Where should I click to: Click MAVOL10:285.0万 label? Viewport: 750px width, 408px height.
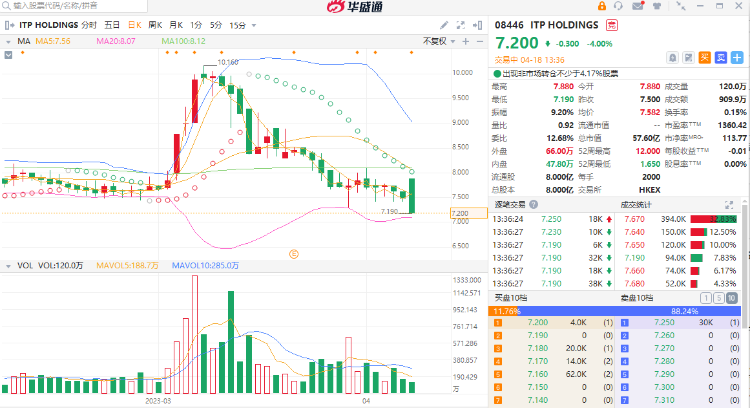pos(205,266)
